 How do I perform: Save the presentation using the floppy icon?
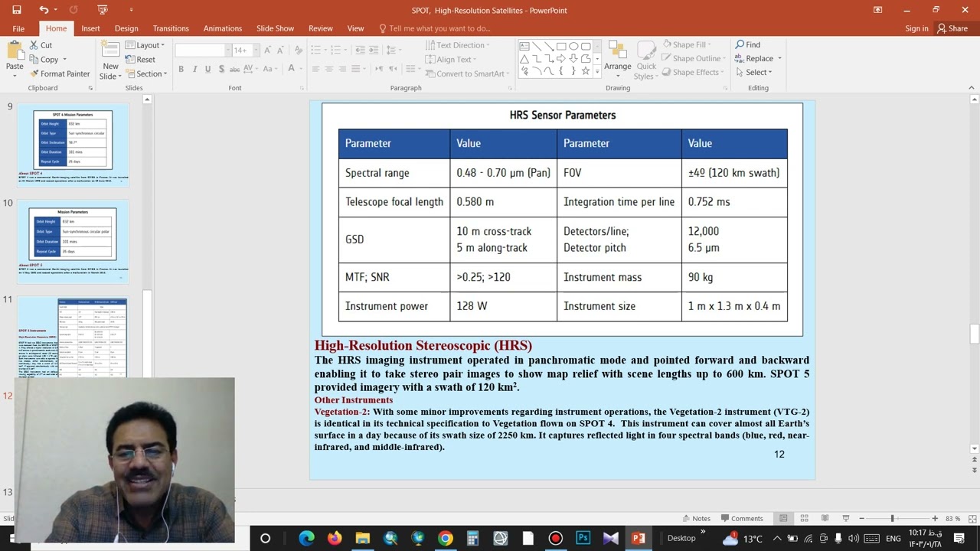[x=17, y=10]
